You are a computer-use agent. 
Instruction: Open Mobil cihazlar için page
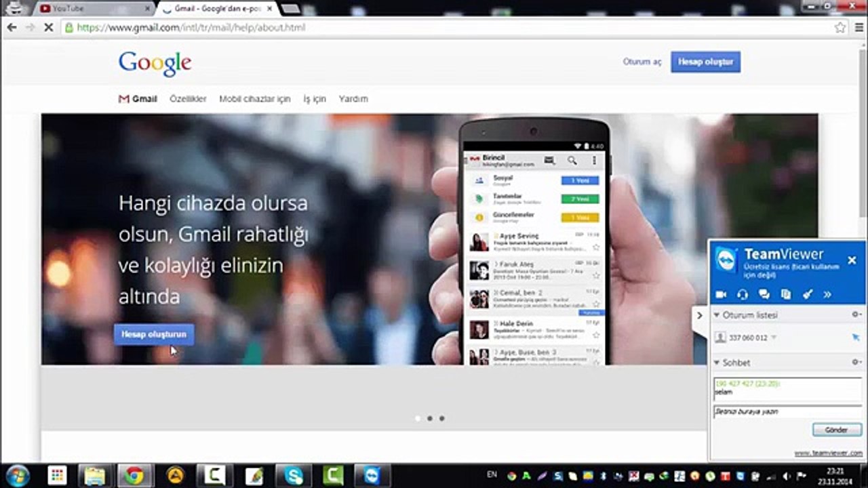(x=255, y=99)
